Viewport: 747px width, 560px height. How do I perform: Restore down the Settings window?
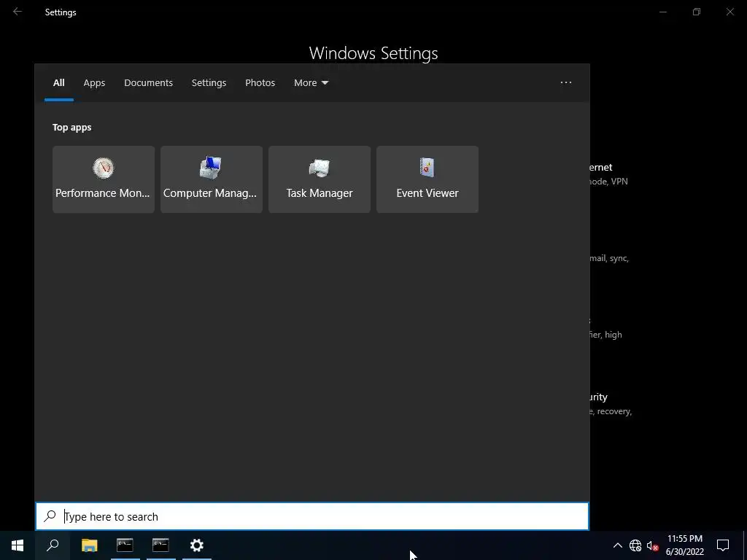(697, 12)
